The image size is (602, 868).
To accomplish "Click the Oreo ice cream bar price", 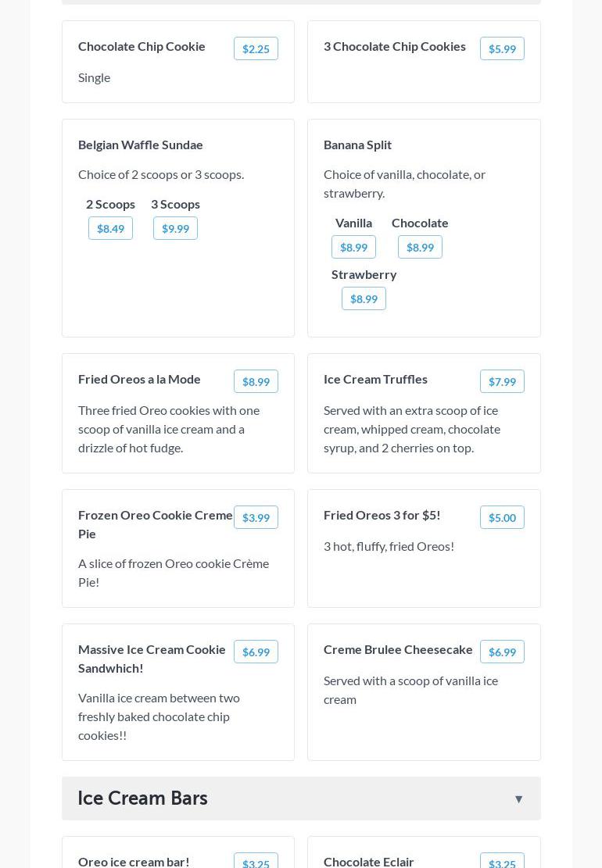I will pyautogui.click(x=256, y=862).
